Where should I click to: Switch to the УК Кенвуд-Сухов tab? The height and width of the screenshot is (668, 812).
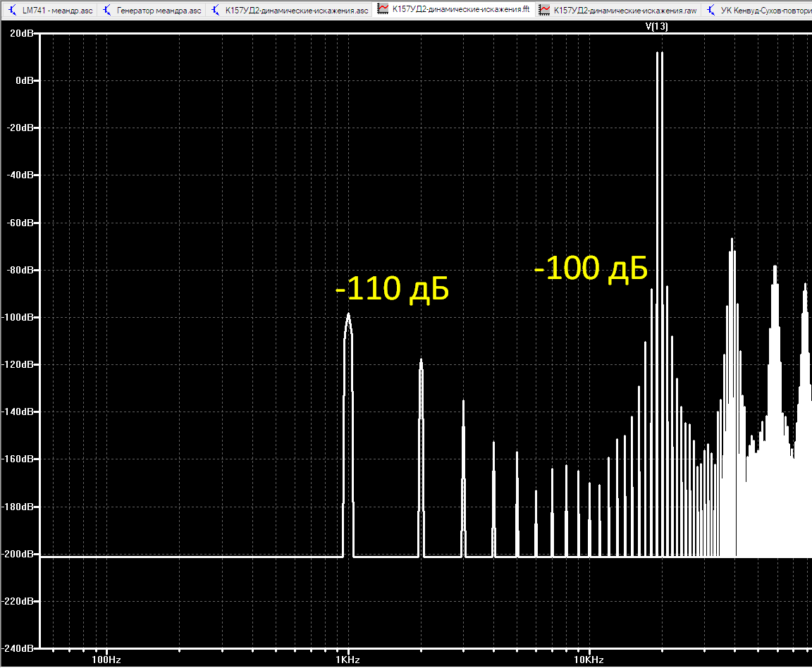(758, 10)
